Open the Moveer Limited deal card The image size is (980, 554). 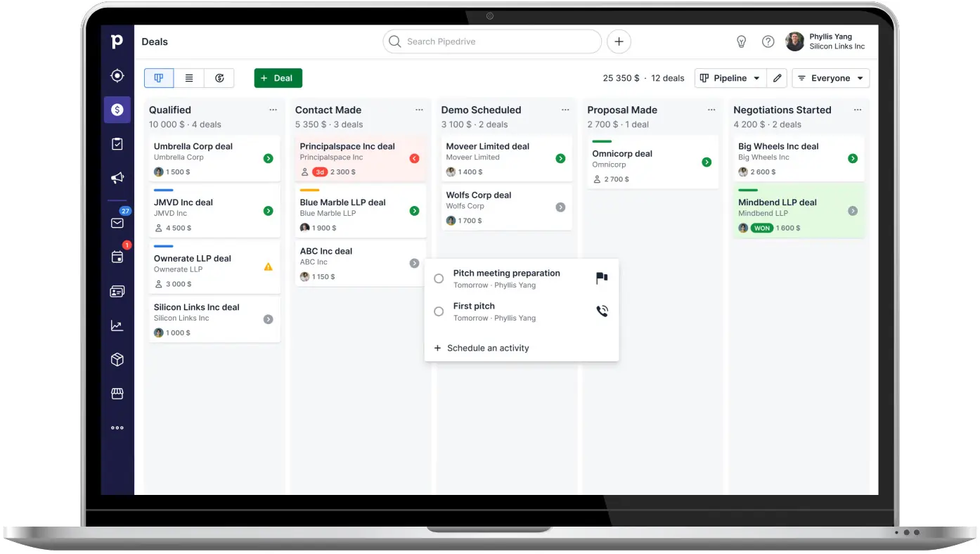[x=507, y=158]
